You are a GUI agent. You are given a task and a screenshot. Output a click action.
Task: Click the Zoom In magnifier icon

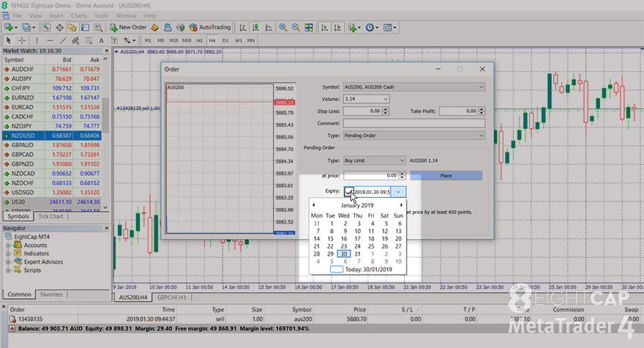click(x=282, y=28)
